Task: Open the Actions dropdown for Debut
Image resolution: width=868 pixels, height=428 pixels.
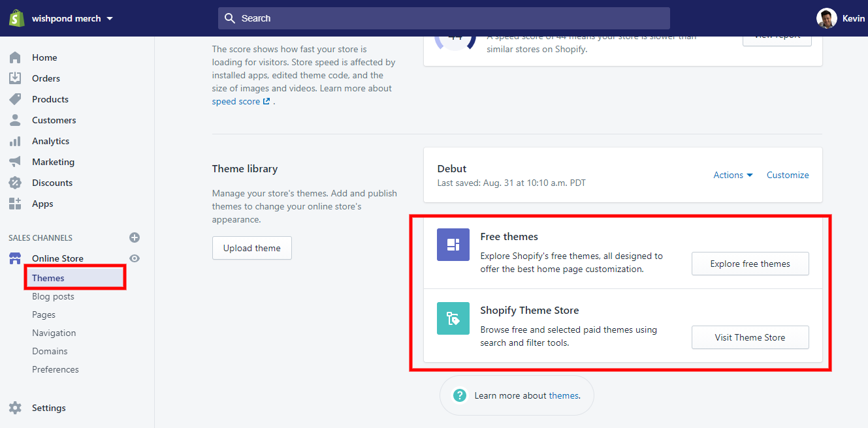Action: [x=733, y=175]
